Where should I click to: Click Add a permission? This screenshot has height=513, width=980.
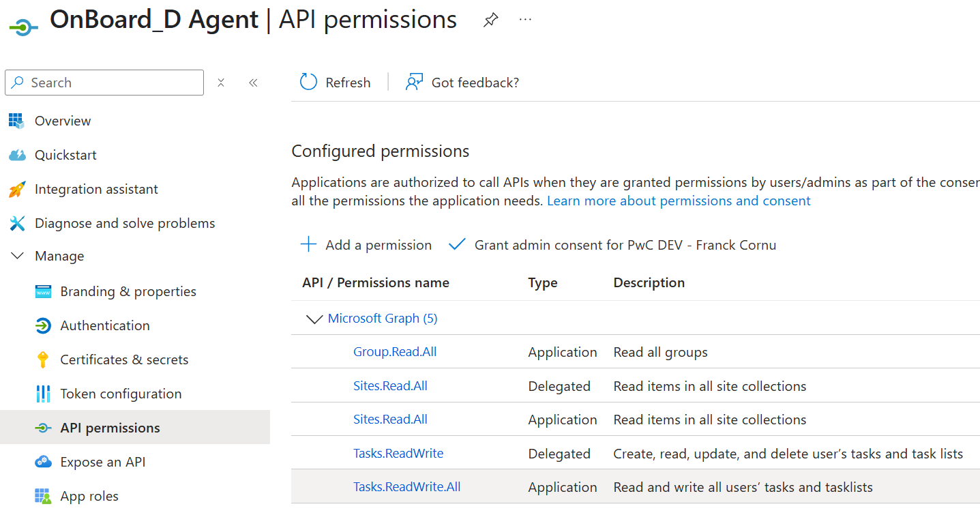(378, 245)
